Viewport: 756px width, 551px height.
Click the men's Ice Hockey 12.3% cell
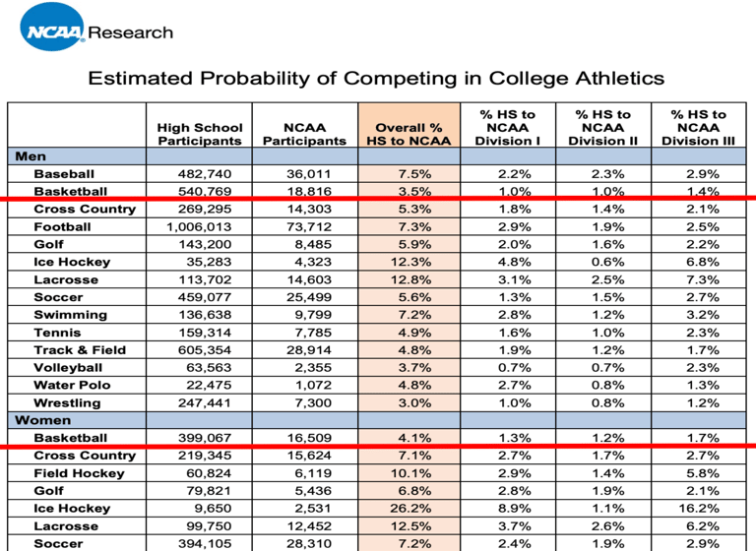click(410, 262)
